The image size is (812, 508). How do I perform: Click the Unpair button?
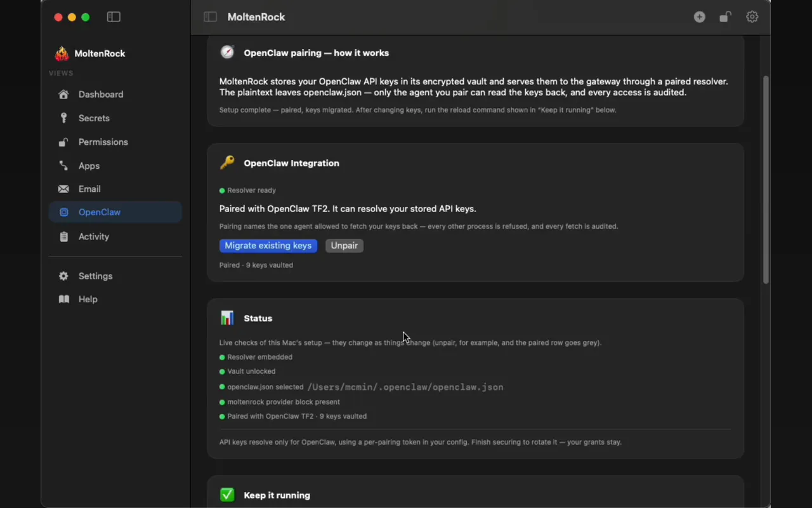pyautogui.click(x=344, y=246)
